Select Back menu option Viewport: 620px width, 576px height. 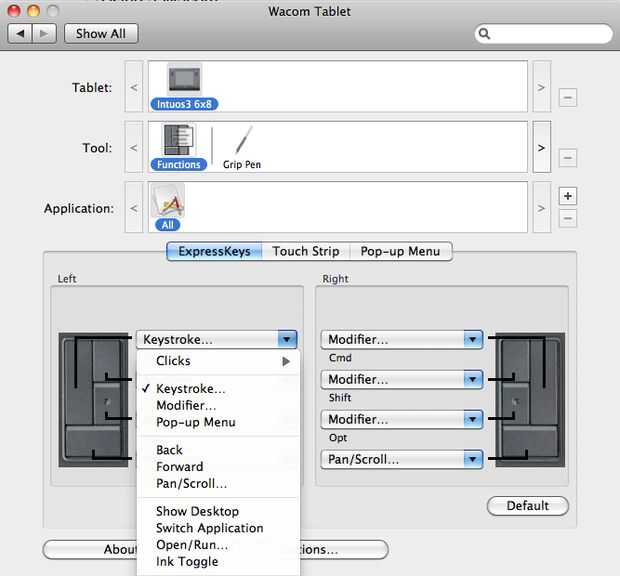[x=218, y=450]
